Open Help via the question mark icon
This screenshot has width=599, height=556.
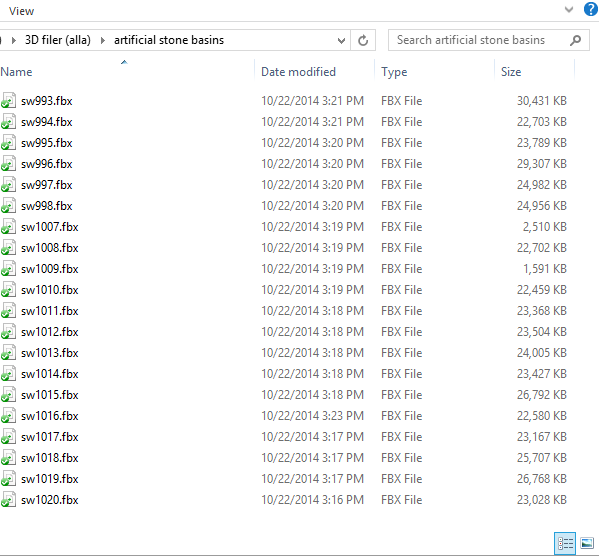(590, 10)
